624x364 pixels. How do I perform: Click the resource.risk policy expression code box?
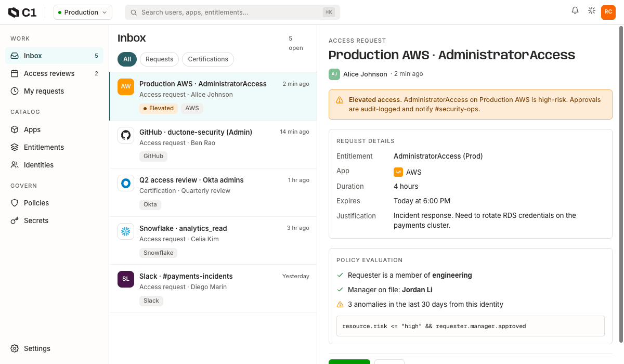(471, 326)
